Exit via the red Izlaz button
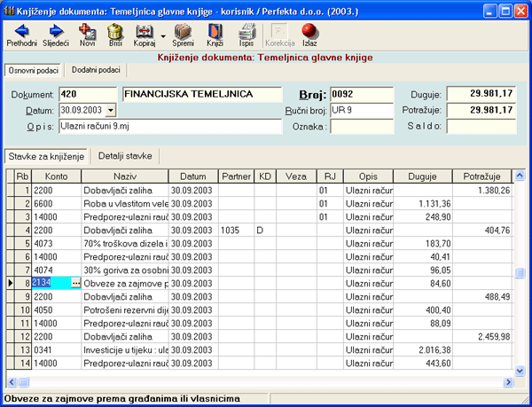This screenshot has height=407, width=532. point(309,35)
